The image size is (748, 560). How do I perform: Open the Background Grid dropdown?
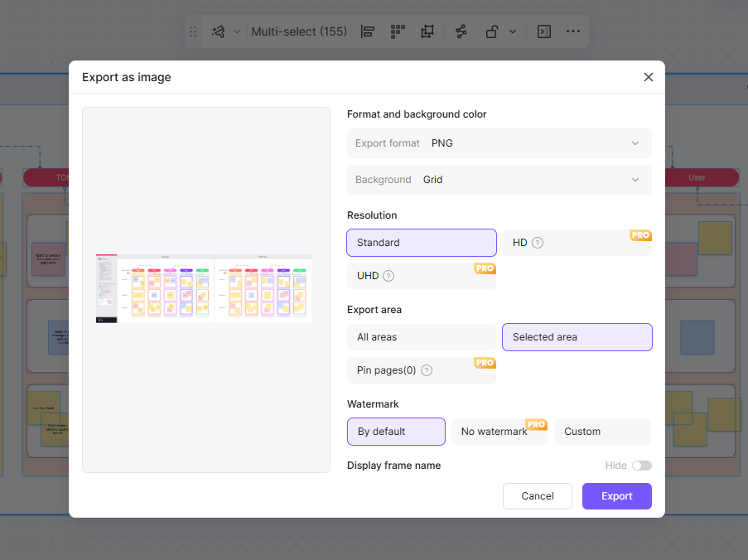(x=499, y=180)
